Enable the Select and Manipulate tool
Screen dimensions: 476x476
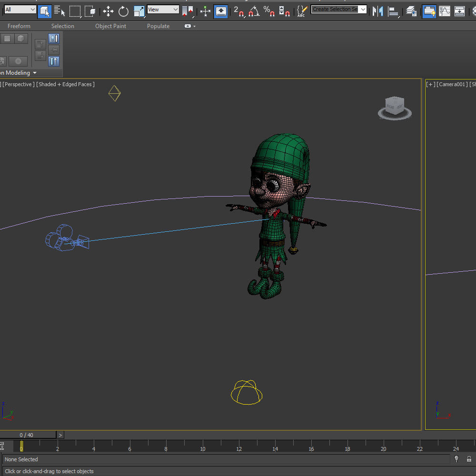pyautogui.click(x=205, y=11)
